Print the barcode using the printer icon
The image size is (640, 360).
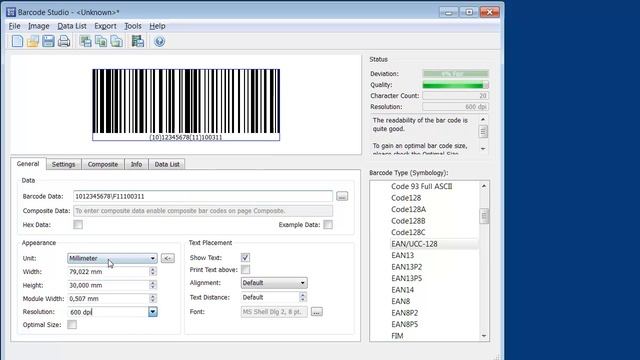pos(64,41)
